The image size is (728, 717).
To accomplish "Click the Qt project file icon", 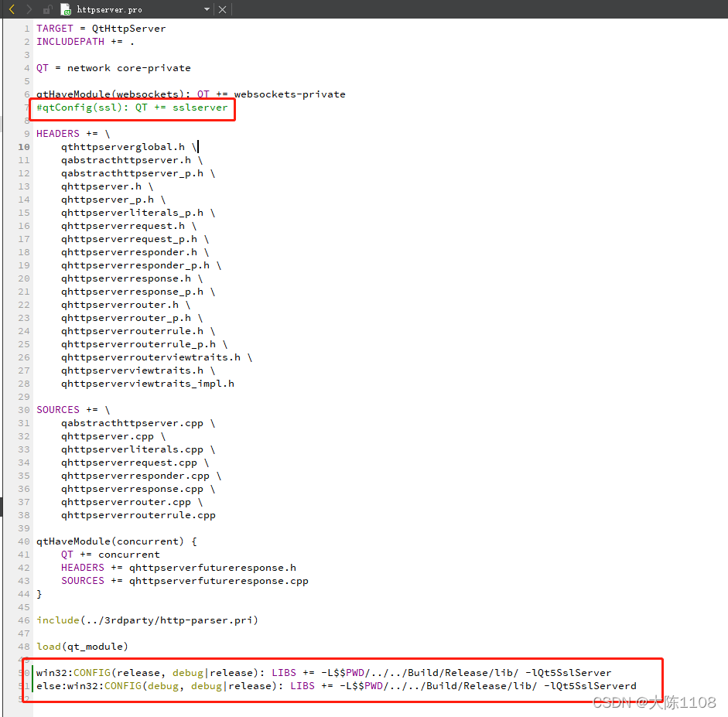I will coord(67,9).
